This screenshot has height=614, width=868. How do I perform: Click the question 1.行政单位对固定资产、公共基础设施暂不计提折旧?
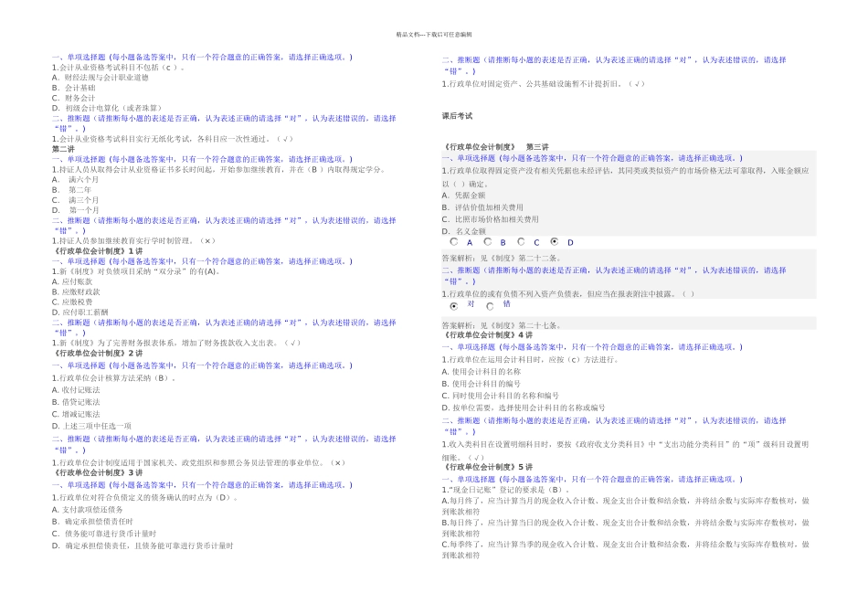click(543, 84)
